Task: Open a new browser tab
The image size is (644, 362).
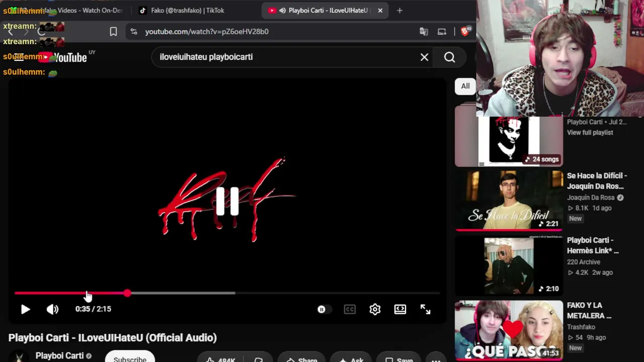Action: 399,11
